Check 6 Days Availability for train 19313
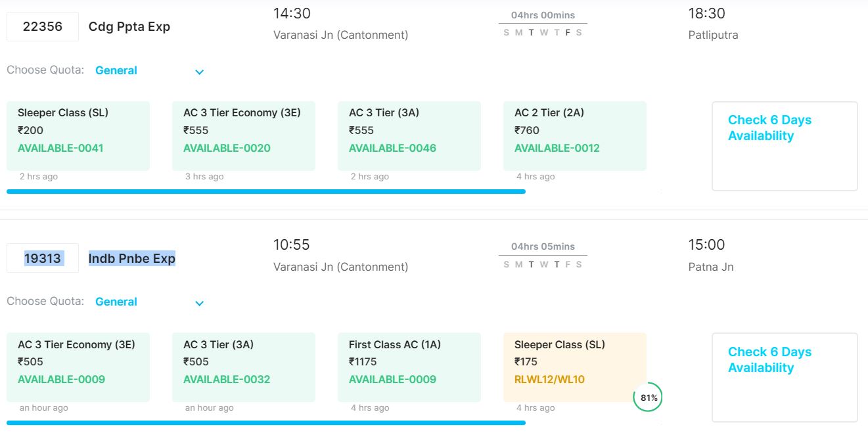The height and width of the screenshot is (437, 868). pos(785,377)
